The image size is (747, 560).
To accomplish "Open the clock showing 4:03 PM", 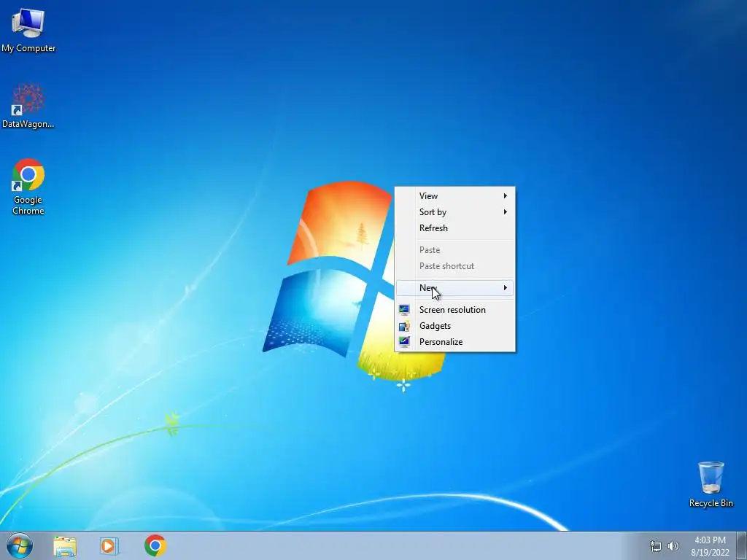I will pyautogui.click(x=710, y=546).
